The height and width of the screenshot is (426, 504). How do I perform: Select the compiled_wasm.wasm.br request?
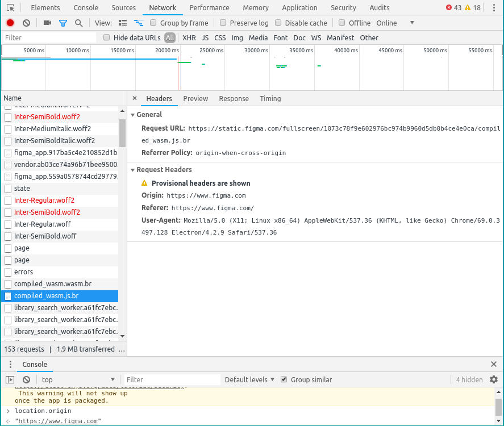(52, 284)
